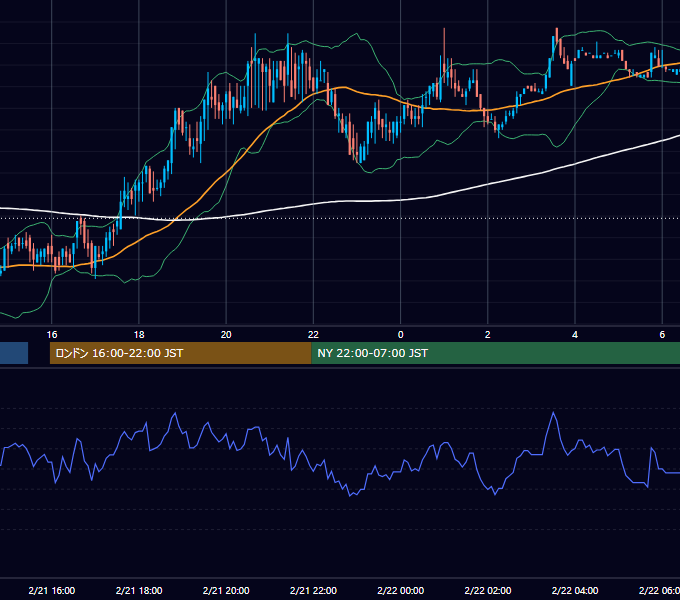This screenshot has width=680, height=600.
Task: Click the '16' hour label on price chart axis
Action: [52, 335]
